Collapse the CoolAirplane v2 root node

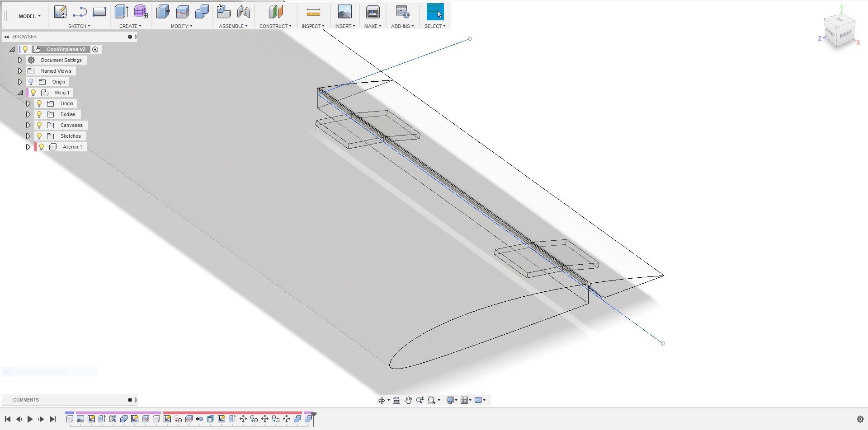click(x=12, y=49)
